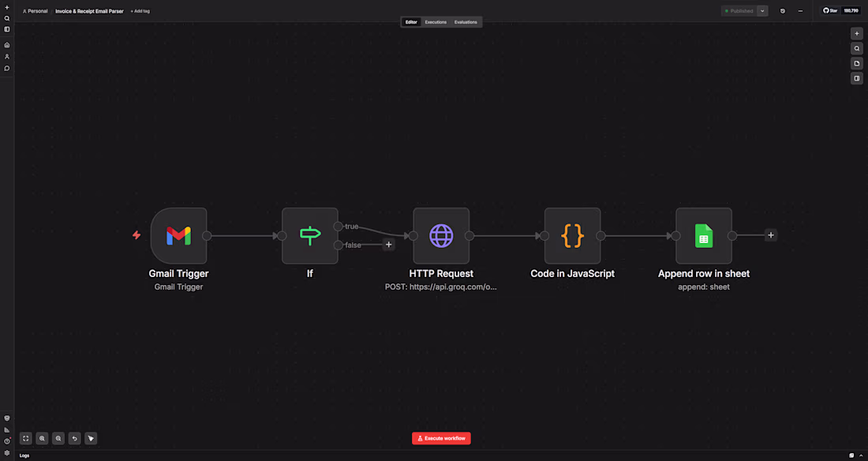Image resolution: width=868 pixels, height=461 pixels.
Task: Add a sticky note to canvas
Action: point(856,63)
